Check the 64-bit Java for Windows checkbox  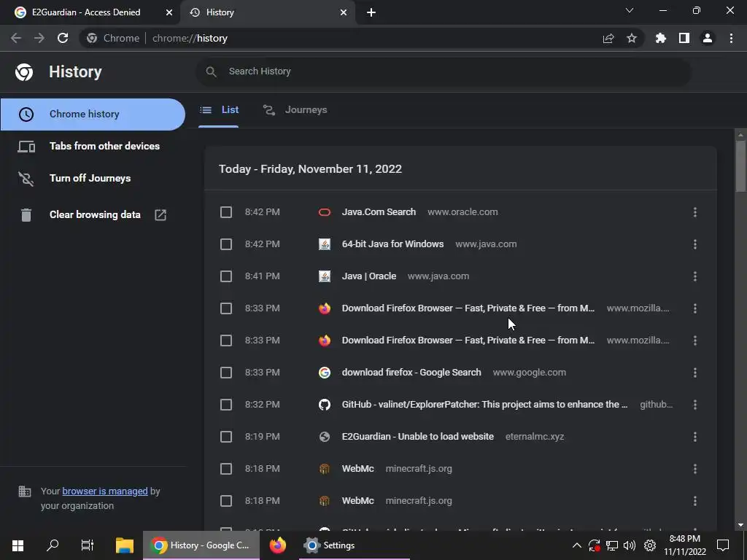click(x=226, y=244)
